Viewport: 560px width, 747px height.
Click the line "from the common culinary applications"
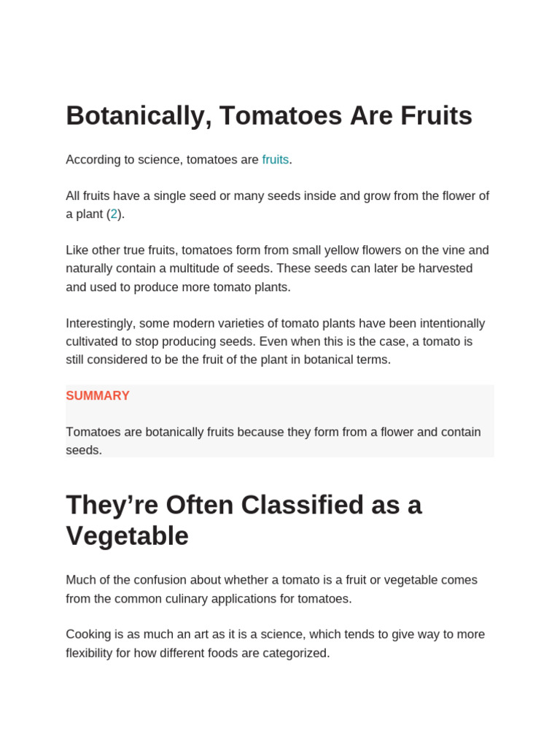209,598
